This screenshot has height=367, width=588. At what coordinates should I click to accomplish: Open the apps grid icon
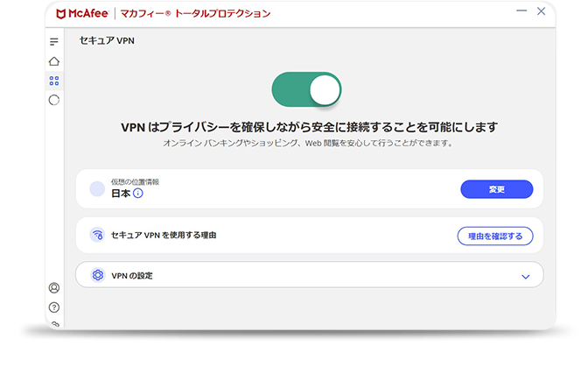pos(54,81)
